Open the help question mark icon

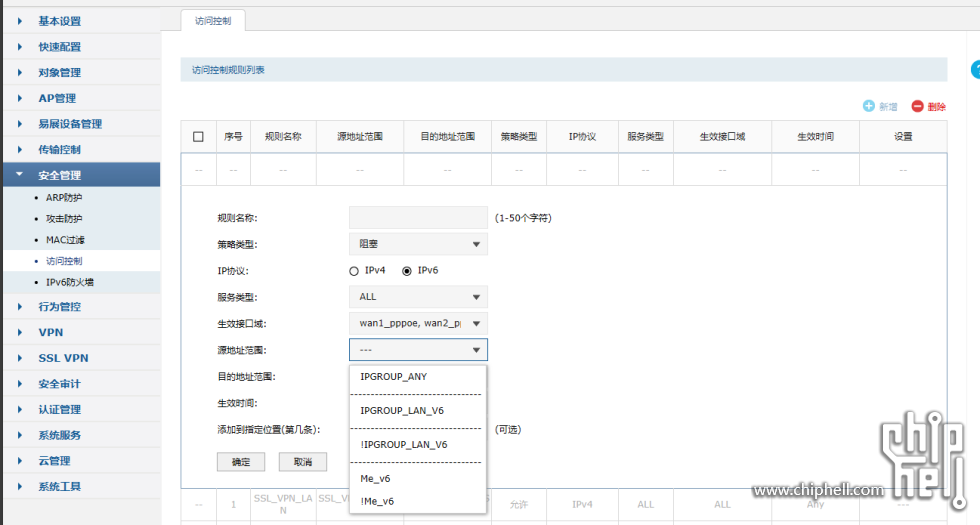[975, 69]
